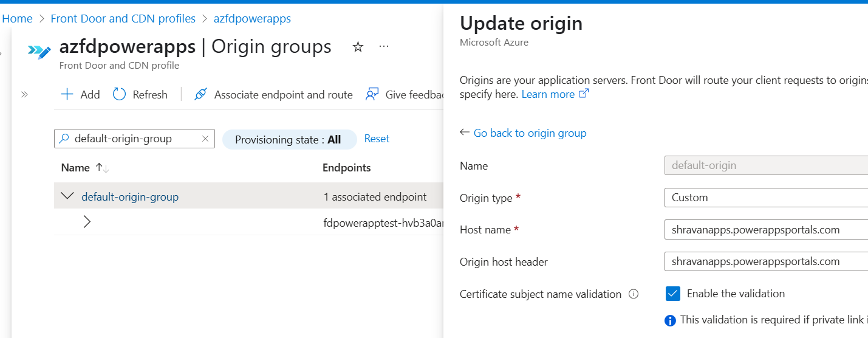Click Certificate subject name validation label
This screenshot has width=868, height=338.
[x=541, y=294]
